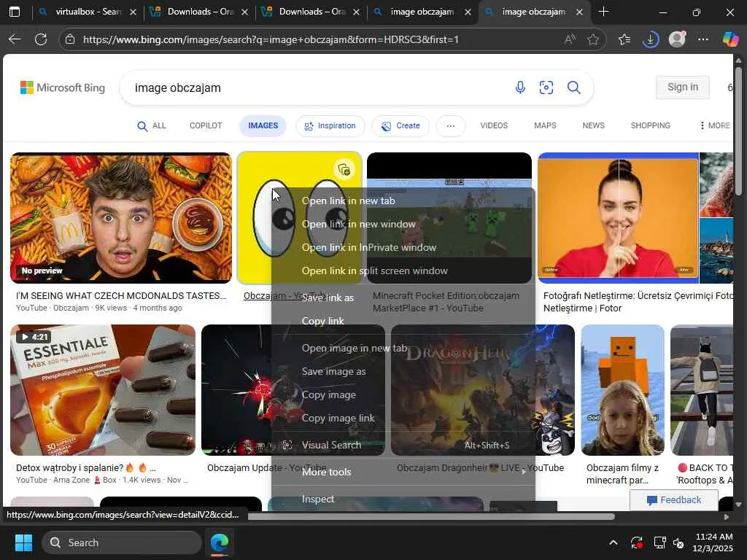Screen dimensions: 747x560
Task: Open the Inspiration pill button
Action: (330, 125)
